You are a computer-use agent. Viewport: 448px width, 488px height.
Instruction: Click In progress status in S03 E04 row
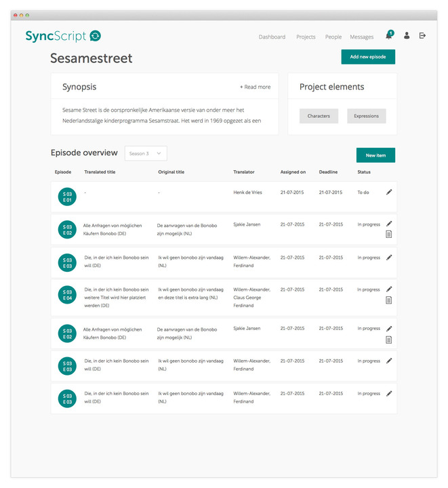(x=368, y=289)
